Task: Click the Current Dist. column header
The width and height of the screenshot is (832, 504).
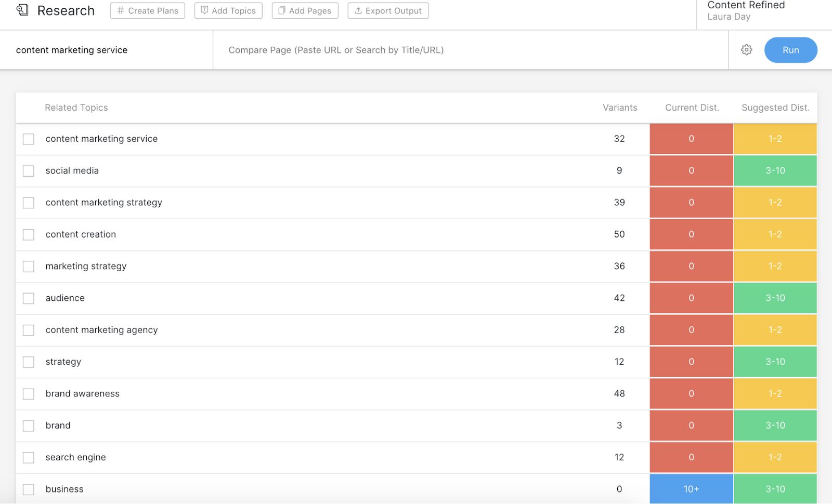Action: pyautogui.click(x=692, y=108)
